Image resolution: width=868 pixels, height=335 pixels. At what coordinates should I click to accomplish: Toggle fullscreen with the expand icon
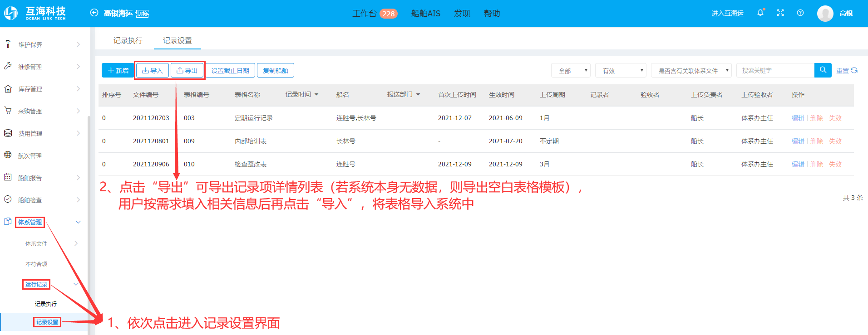(780, 13)
